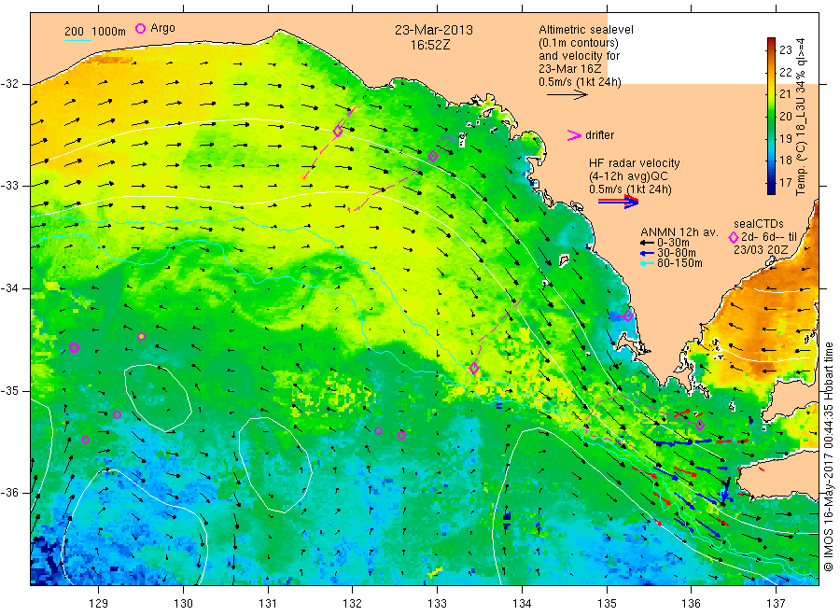Click the 'sealCTDs' legend heading
The width and height of the screenshot is (840, 616).
coord(759,224)
